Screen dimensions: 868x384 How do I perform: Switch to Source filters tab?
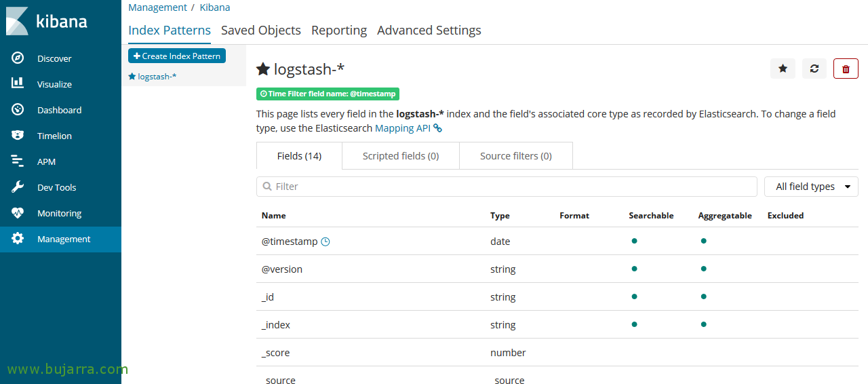click(x=515, y=156)
